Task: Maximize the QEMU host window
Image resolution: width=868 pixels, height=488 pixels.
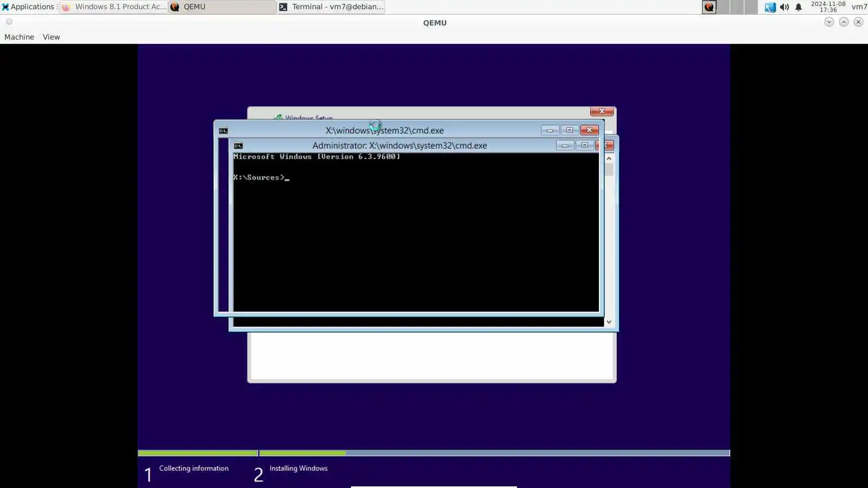Action: [844, 22]
